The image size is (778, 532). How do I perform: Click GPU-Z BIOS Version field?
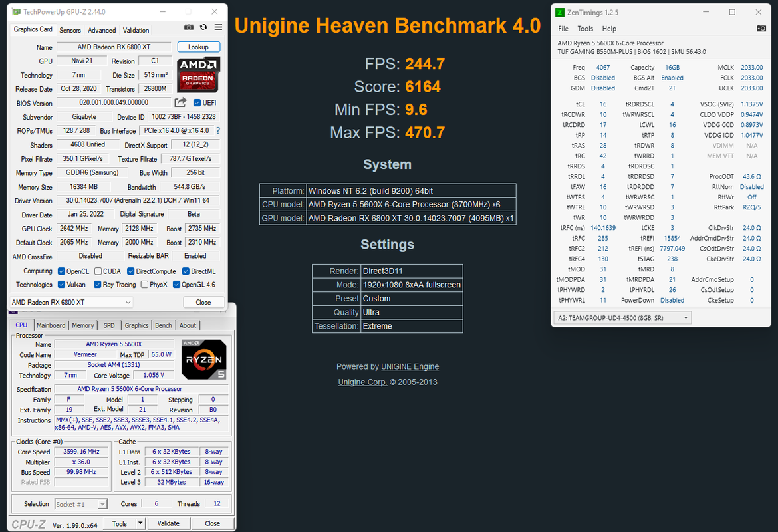tap(114, 102)
